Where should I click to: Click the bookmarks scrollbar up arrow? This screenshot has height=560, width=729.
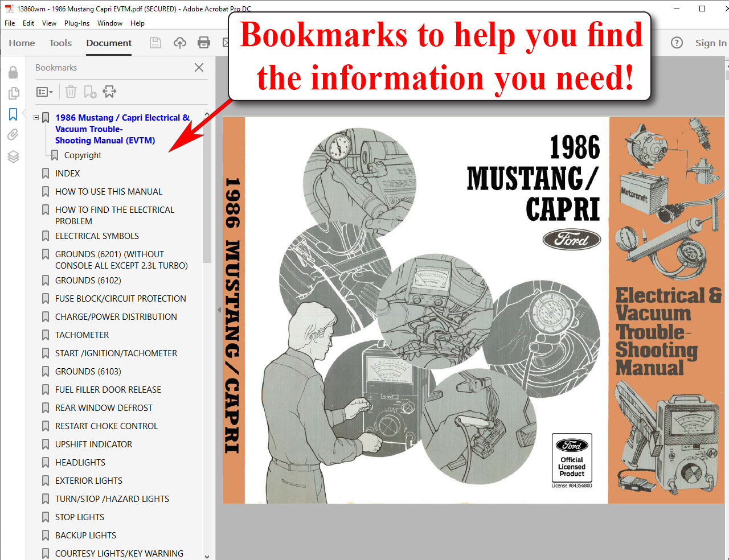click(207, 114)
